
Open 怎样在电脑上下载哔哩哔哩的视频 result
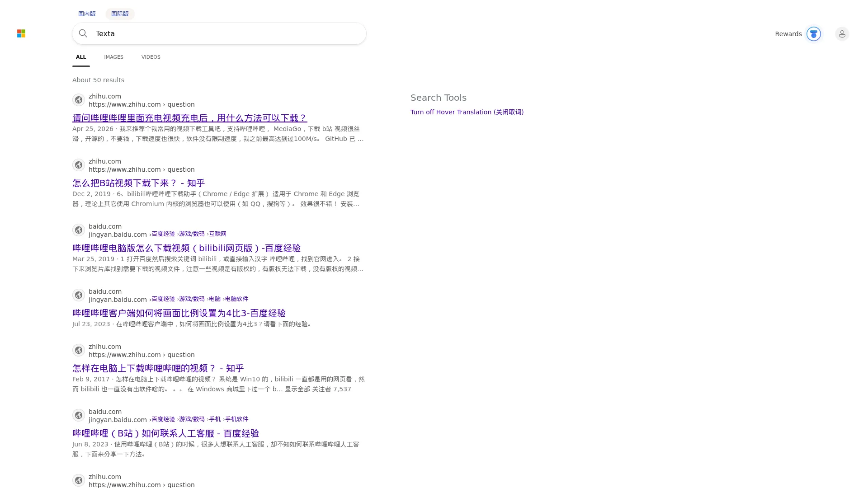(x=158, y=368)
